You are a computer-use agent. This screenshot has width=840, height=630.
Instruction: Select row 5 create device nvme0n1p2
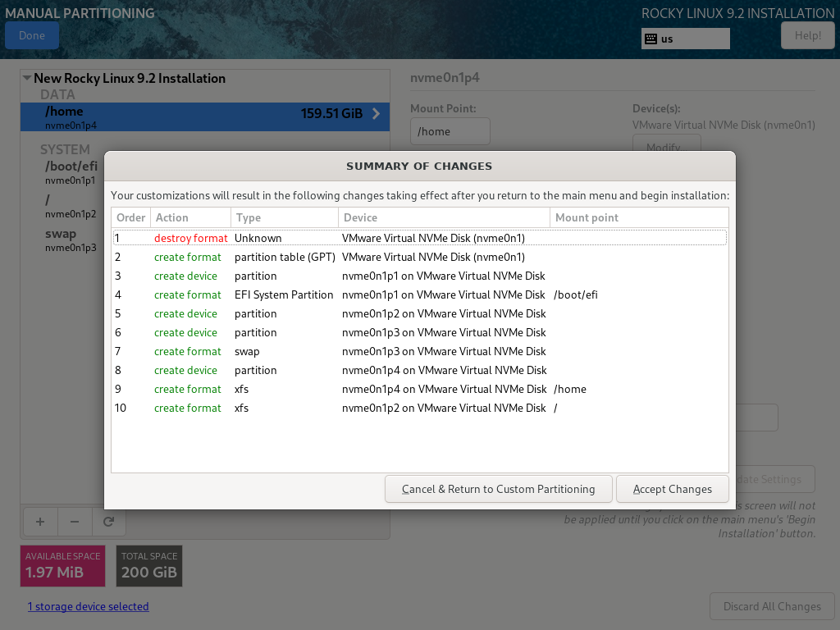point(420,313)
